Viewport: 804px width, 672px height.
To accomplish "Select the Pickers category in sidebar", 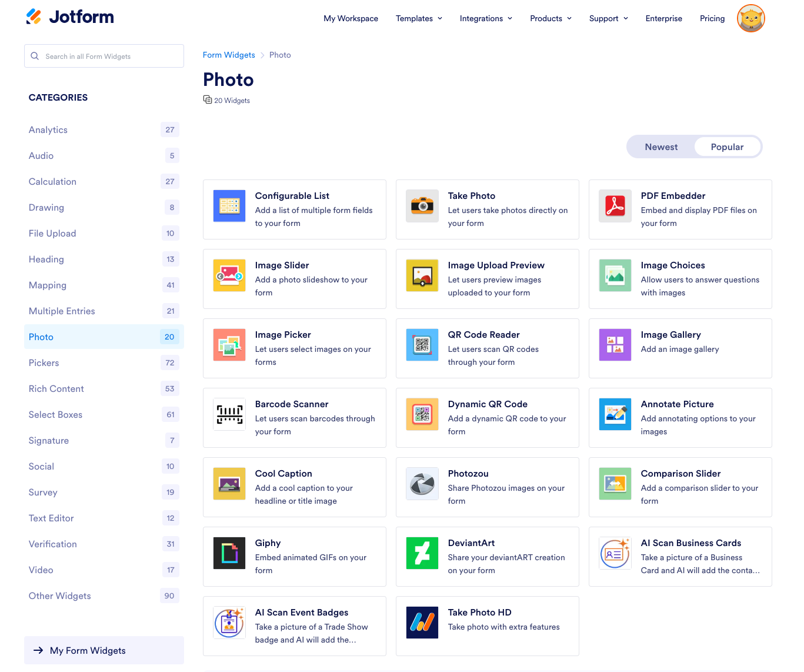I will 44,362.
